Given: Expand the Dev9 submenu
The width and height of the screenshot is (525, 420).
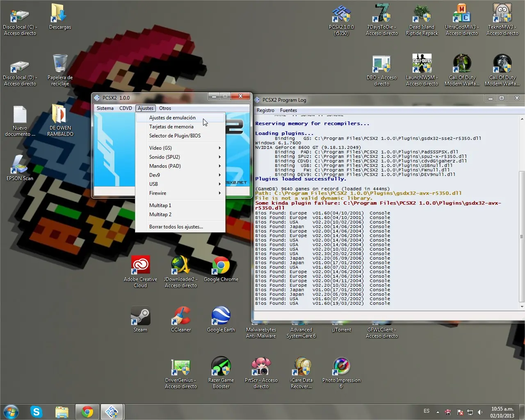Looking at the screenshot, I should (180, 175).
